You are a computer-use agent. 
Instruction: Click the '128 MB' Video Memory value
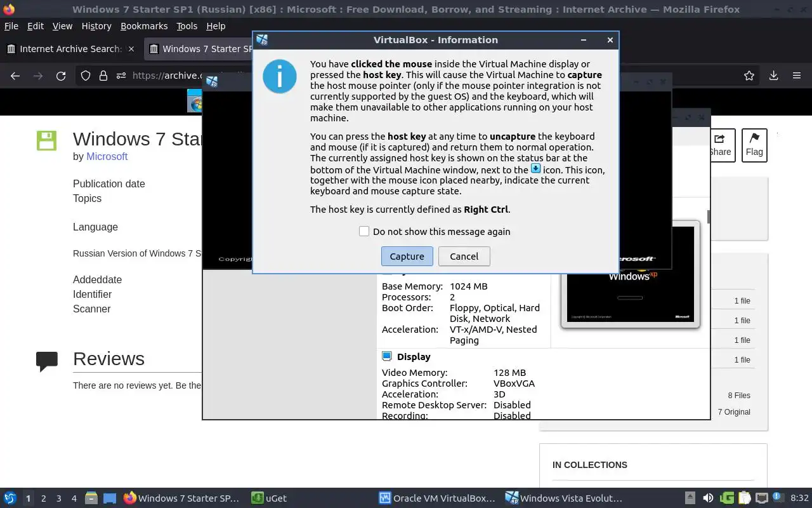point(509,373)
